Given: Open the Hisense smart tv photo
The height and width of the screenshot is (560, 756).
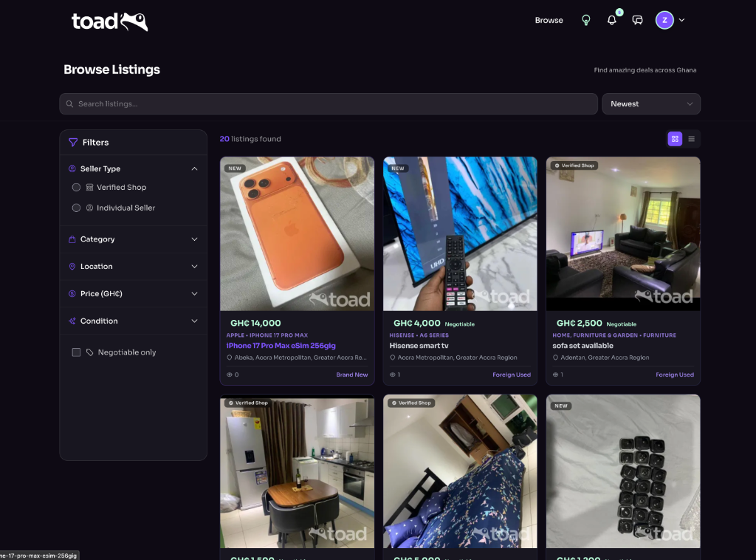Looking at the screenshot, I should (460, 234).
